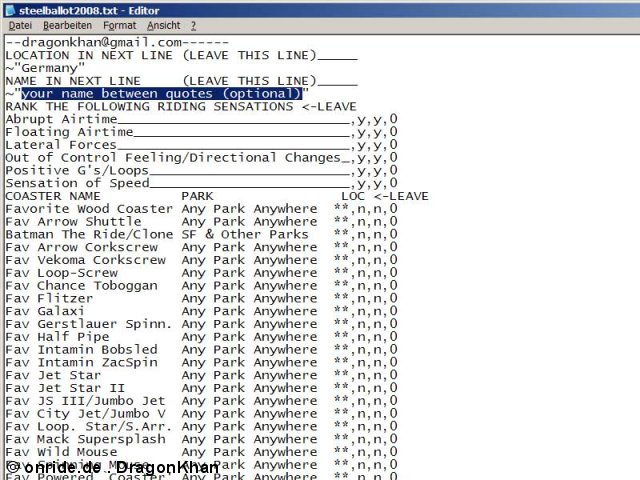Click the 'Fav Vekoma Corkscrew' row
This screenshot has height=480, width=640.
tap(201, 260)
